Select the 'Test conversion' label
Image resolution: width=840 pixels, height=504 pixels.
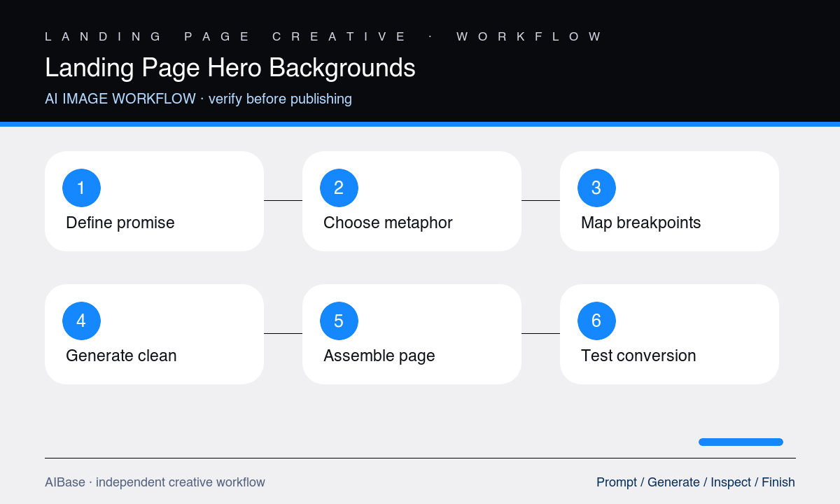[638, 356]
